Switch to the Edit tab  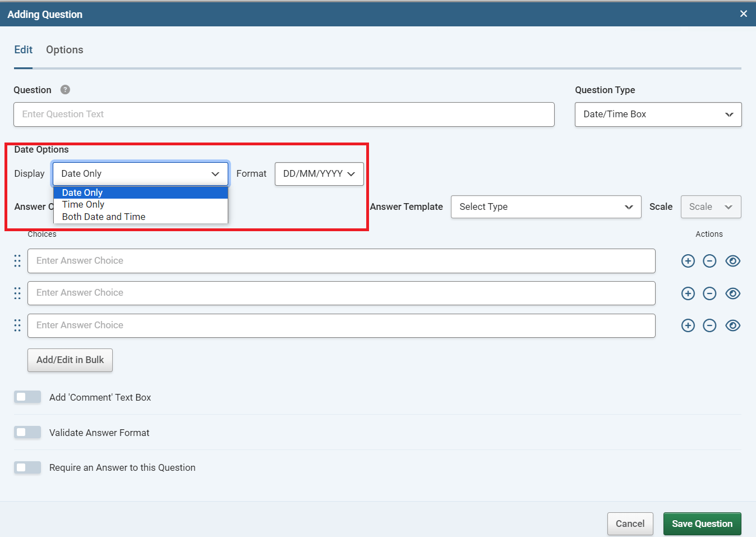click(x=24, y=50)
